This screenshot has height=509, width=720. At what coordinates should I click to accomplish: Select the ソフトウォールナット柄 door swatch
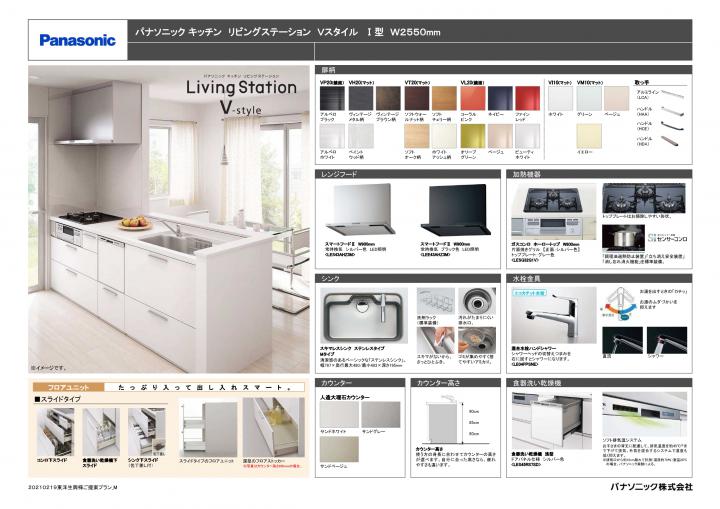(417, 98)
